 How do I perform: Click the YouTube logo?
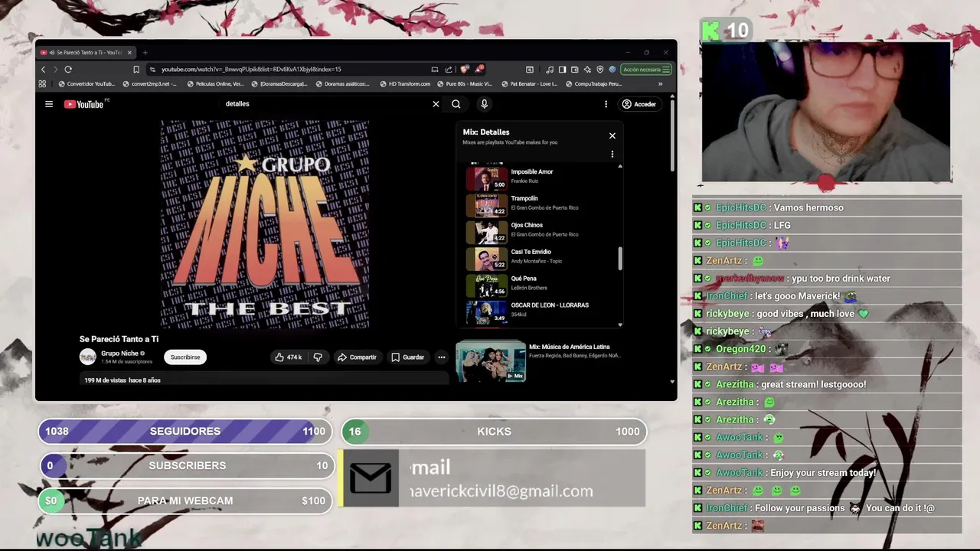point(83,104)
